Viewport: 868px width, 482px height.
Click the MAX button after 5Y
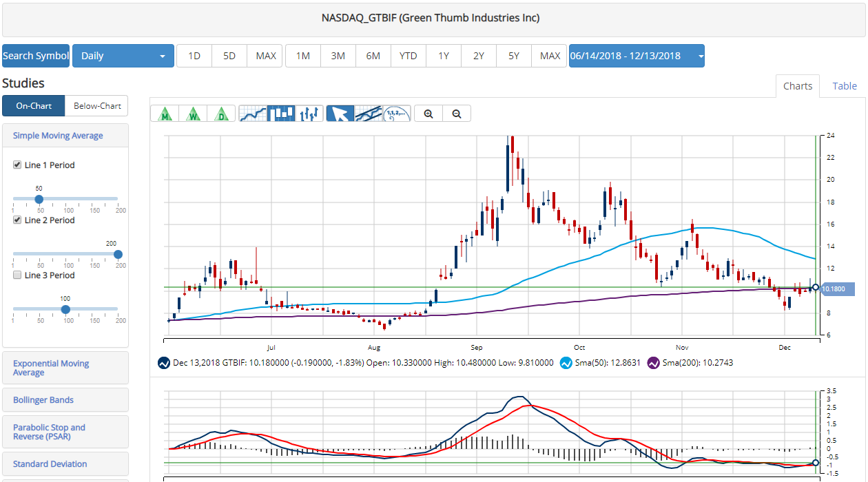pos(550,56)
